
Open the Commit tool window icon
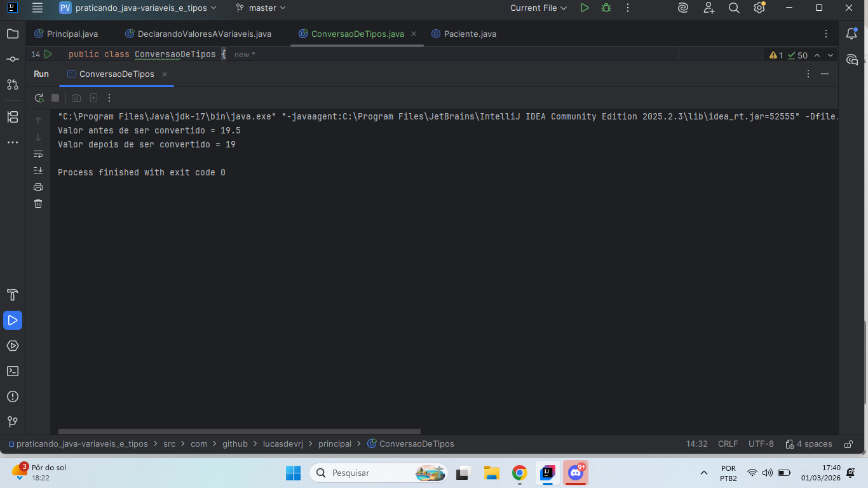pos(13,58)
